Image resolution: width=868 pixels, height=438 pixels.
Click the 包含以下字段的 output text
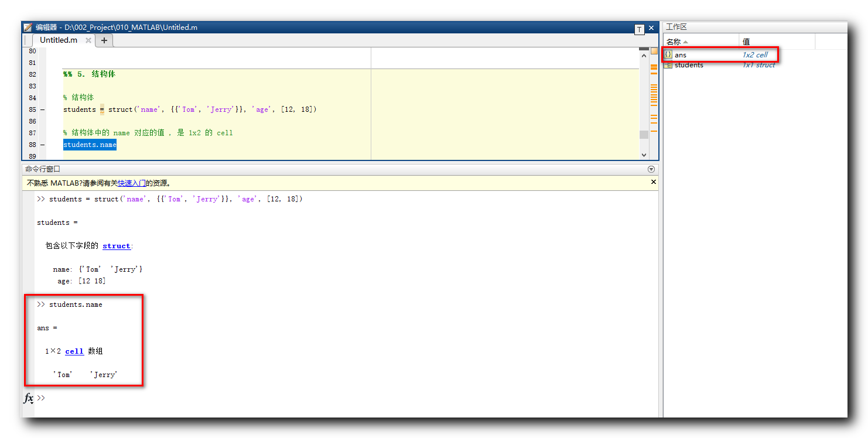click(72, 246)
